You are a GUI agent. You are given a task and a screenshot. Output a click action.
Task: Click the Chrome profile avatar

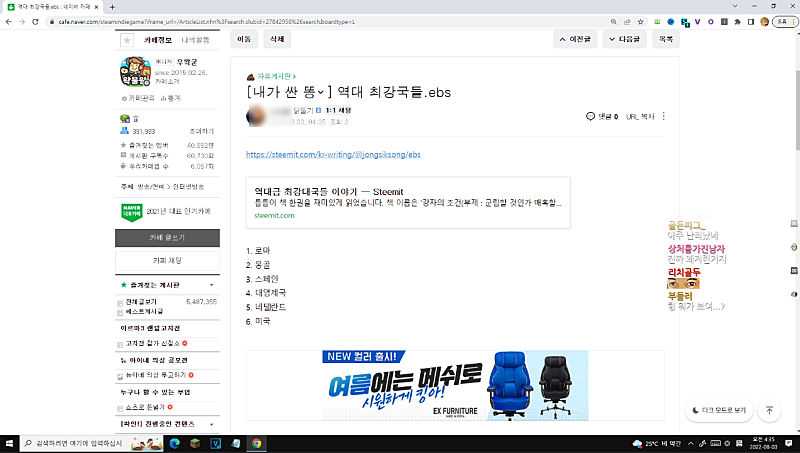click(764, 22)
